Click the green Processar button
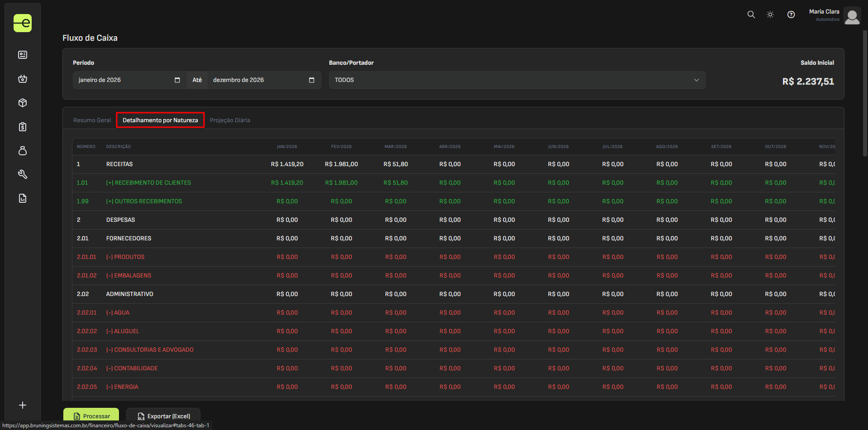Screen dimensions: 868x430 click(x=91, y=416)
